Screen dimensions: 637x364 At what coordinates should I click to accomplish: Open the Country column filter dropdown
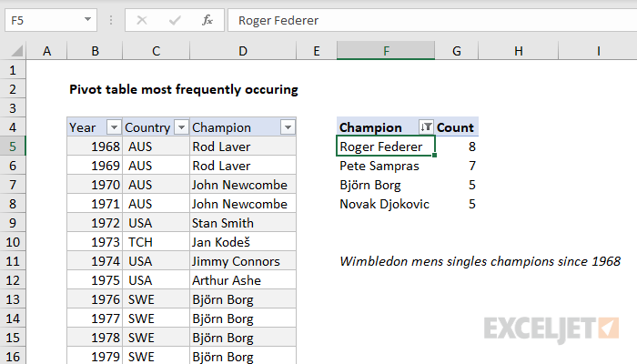coord(181,127)
